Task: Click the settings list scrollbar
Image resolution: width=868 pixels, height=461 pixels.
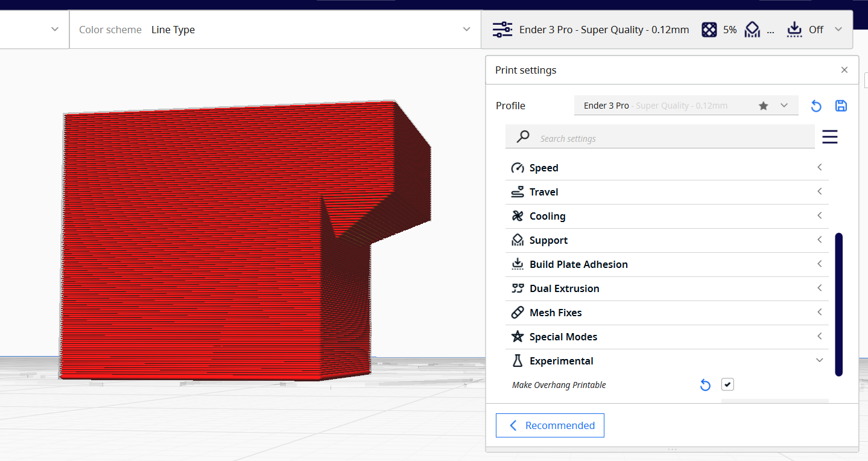Action: pos(838,305)
